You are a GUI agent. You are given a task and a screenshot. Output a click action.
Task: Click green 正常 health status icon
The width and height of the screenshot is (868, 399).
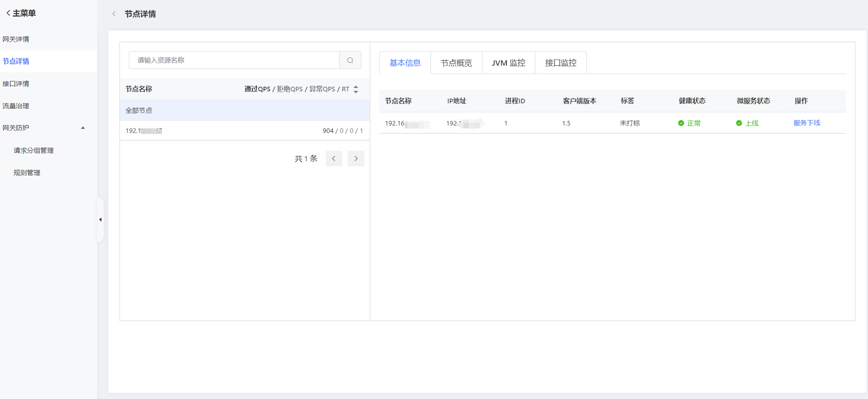point(681,123)
